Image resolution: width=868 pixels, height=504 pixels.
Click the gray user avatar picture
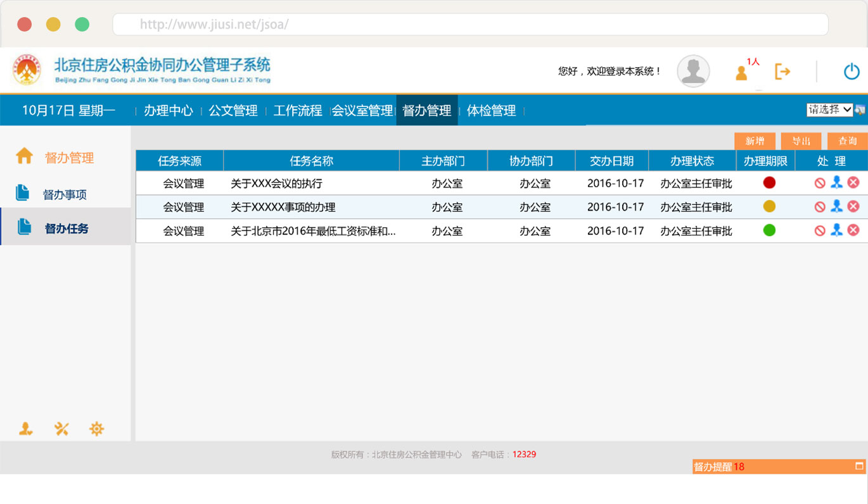point(693,71)
